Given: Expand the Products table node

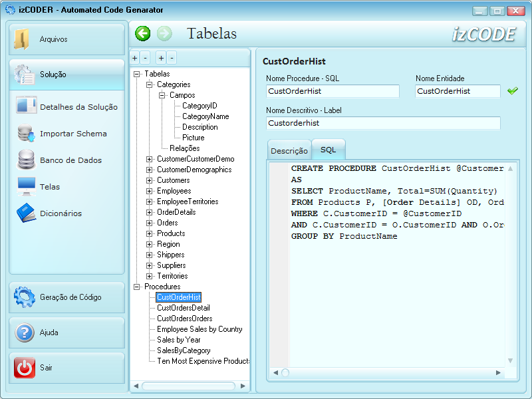Looking at the screenshot, I should (x=149, y=233).
